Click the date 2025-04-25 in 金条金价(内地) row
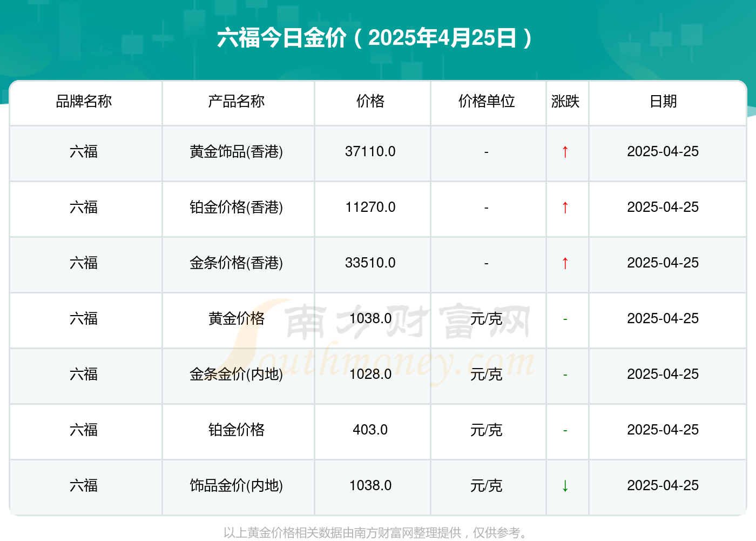 (663, 374)
